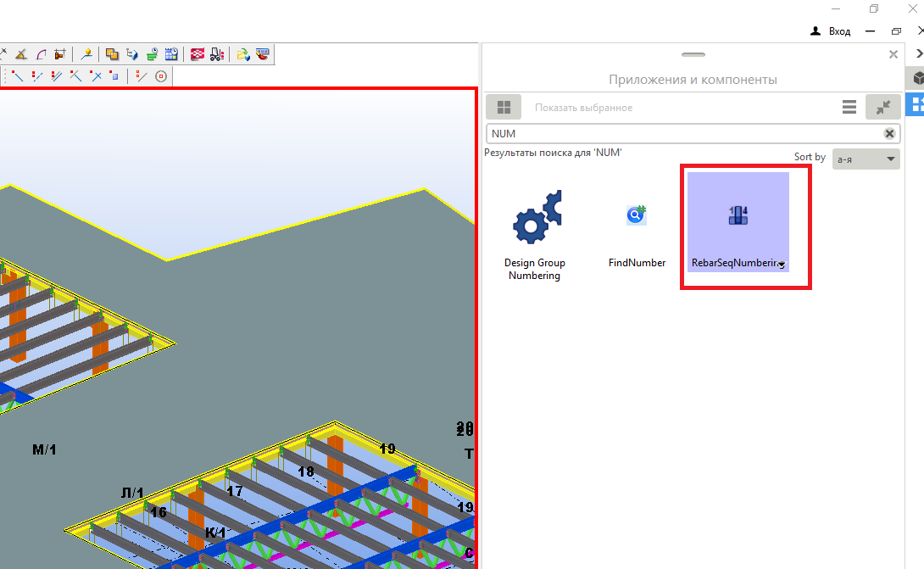Click the yellow point inquiry icon
The image size is (924, 569).
click(86, 54)
